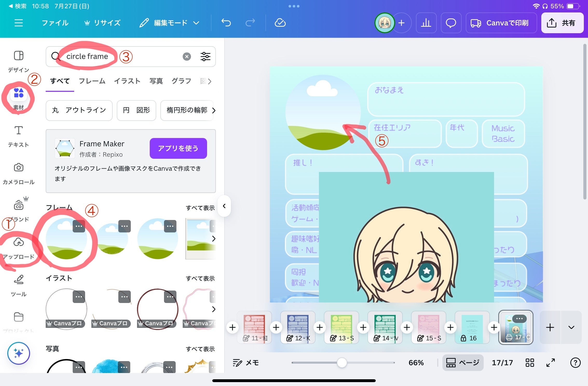The image size is (588, 386).
Task: Click the アップロード upload cloud icon
Action: pyautogui.click(x=19, y=243)
